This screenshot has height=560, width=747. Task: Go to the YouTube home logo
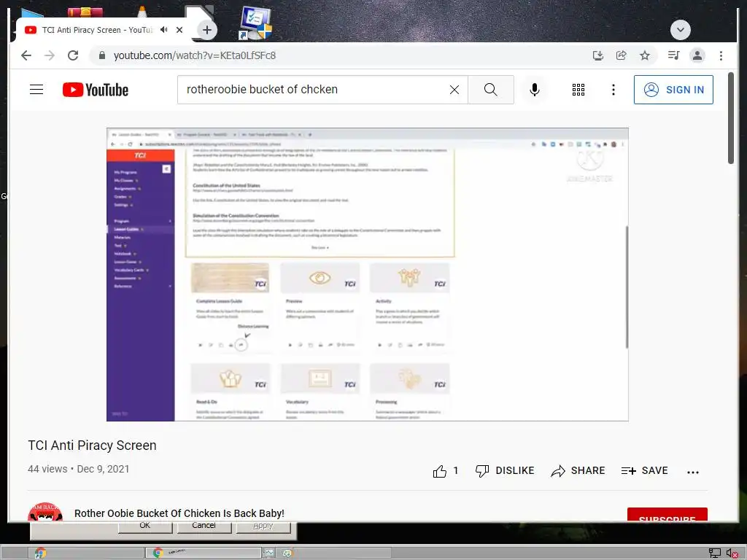click(96, 90)
